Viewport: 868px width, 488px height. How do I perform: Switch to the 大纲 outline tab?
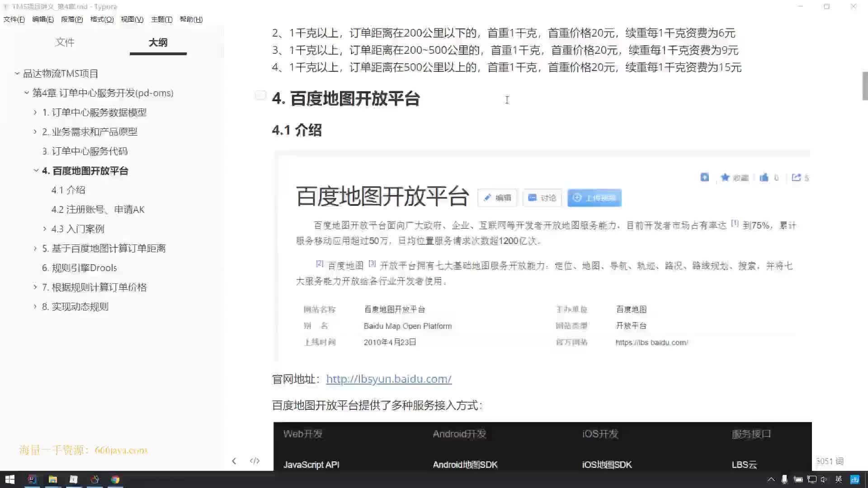click(158, 42)
